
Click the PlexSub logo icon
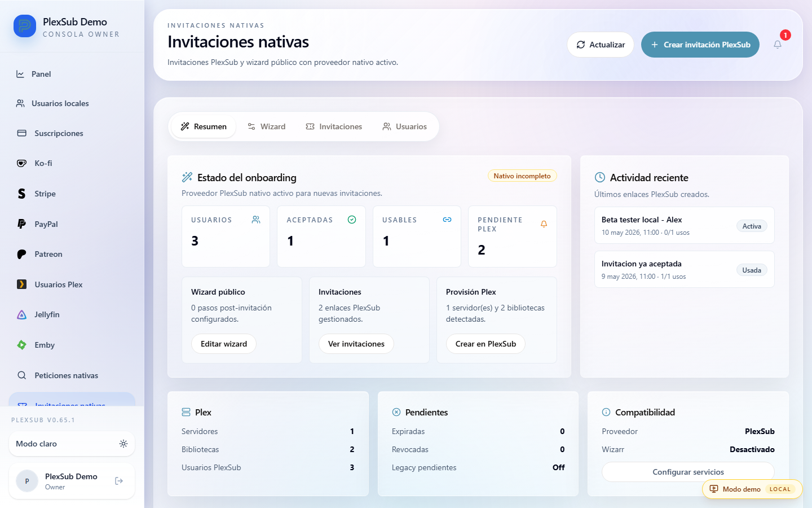pyautogui.click(x=25, y=26)
